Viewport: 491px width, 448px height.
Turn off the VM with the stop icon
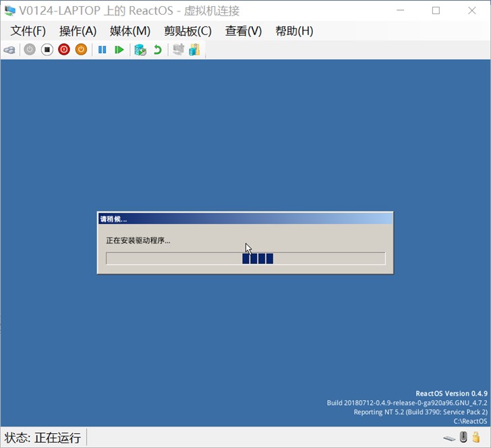(47, 49)
